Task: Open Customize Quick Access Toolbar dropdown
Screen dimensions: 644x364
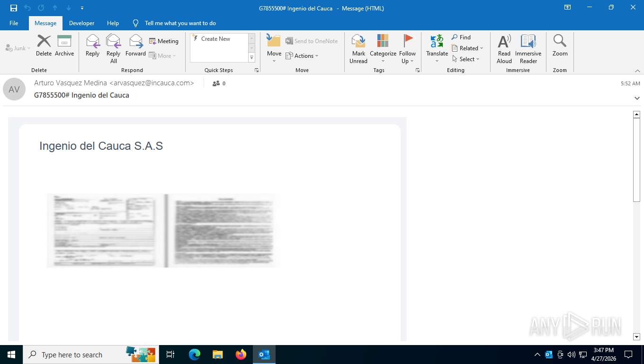Action: (82, 8)
